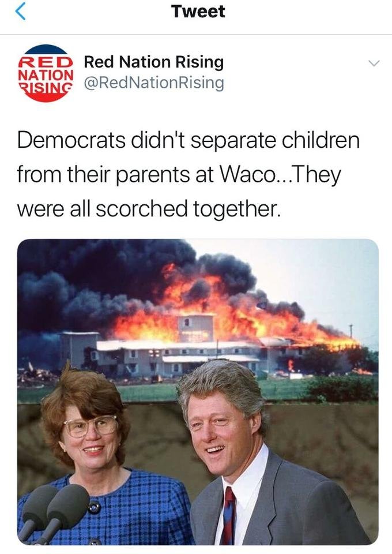This screenshot has height=554, width=392.
Task: Select the tweet text body
Action: [x=188, y=174]
